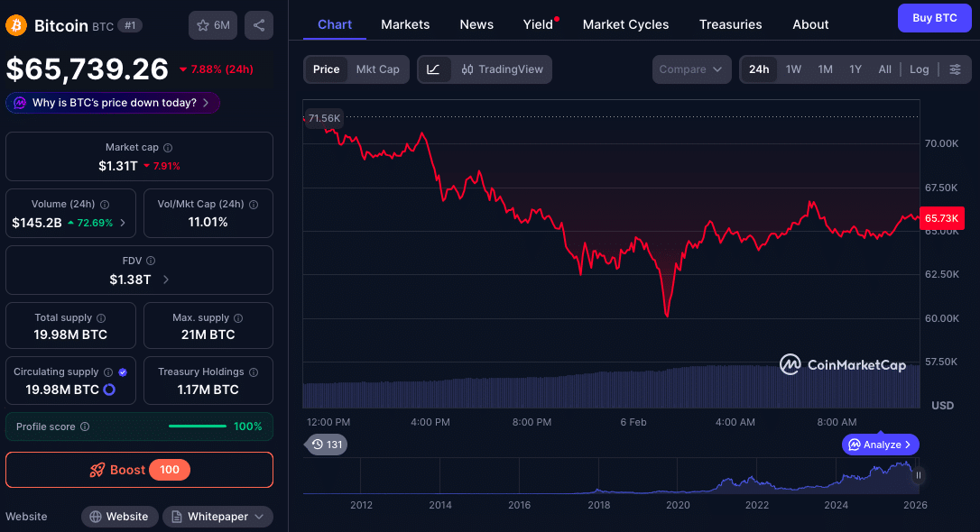The height and width of the screenshot is (532, 980).
Task: Click the Buy BTC button
Action: [934, 18]
